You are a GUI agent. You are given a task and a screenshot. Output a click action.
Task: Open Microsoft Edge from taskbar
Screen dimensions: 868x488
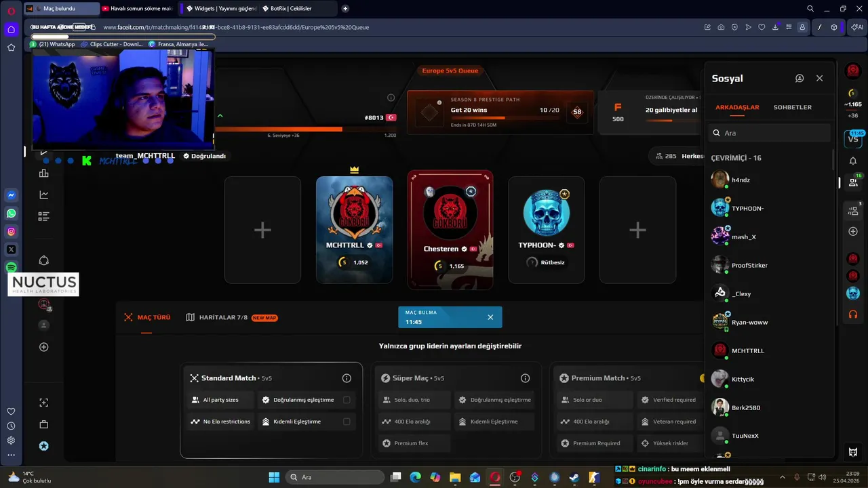415,477
